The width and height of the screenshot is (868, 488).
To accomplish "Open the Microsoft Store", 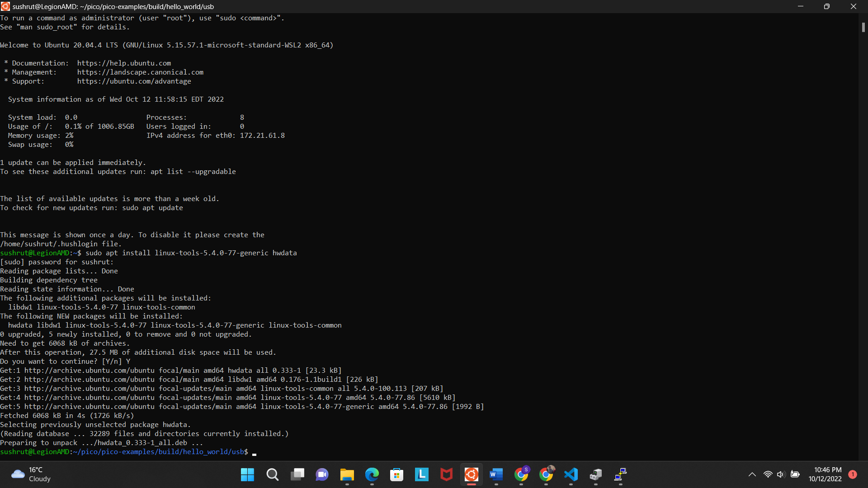I will [x=396, y=474].
